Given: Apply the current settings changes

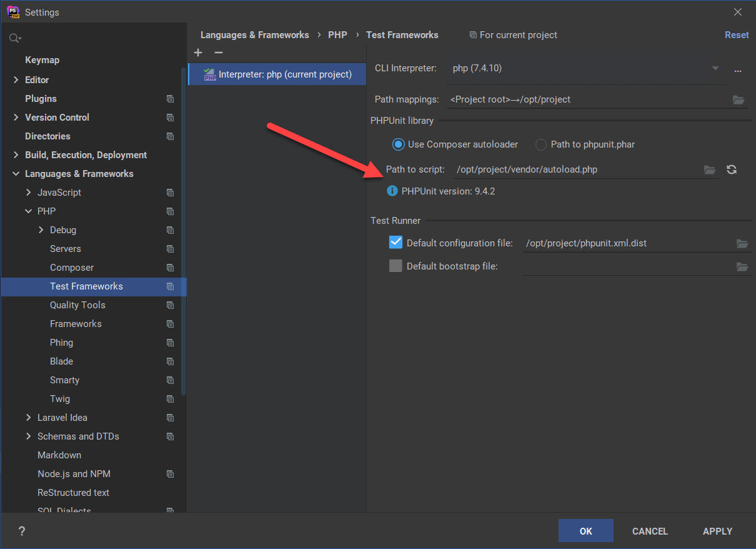Looking at the screenshot, I should point(717,531).
